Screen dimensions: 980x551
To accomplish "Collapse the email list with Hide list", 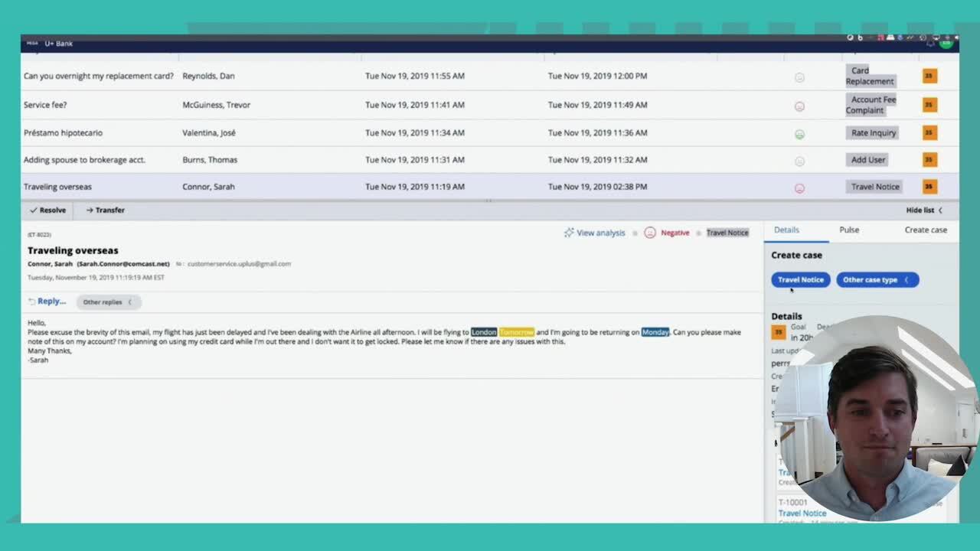I will pyautogui.click(x=924, y=210).
